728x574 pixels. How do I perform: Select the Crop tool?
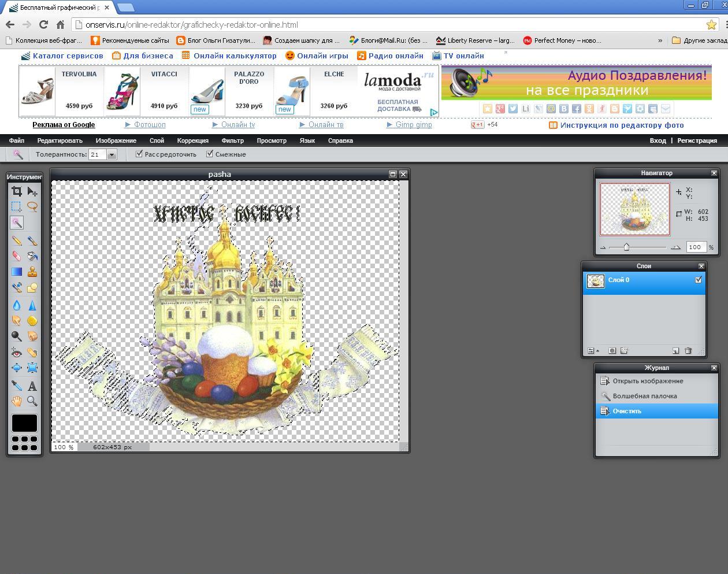pos(17,191)
